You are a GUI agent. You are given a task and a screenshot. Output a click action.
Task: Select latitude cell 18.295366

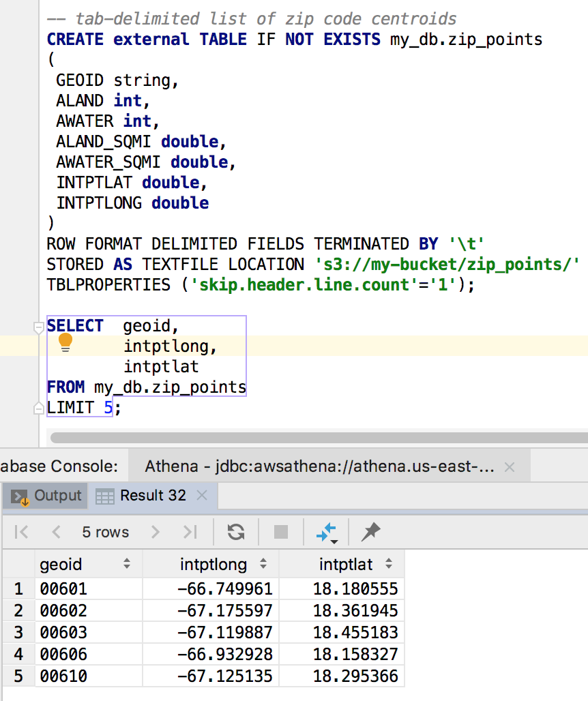tap(342, 676)
